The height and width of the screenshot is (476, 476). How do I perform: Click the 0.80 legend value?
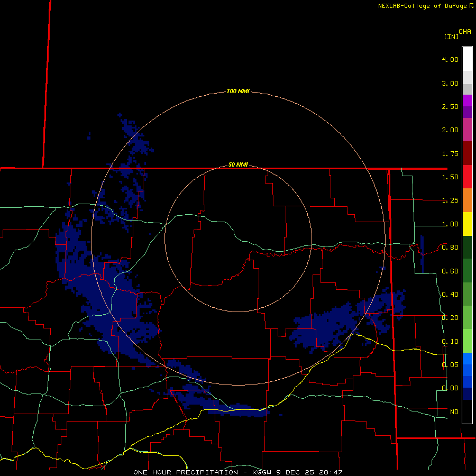450,248
